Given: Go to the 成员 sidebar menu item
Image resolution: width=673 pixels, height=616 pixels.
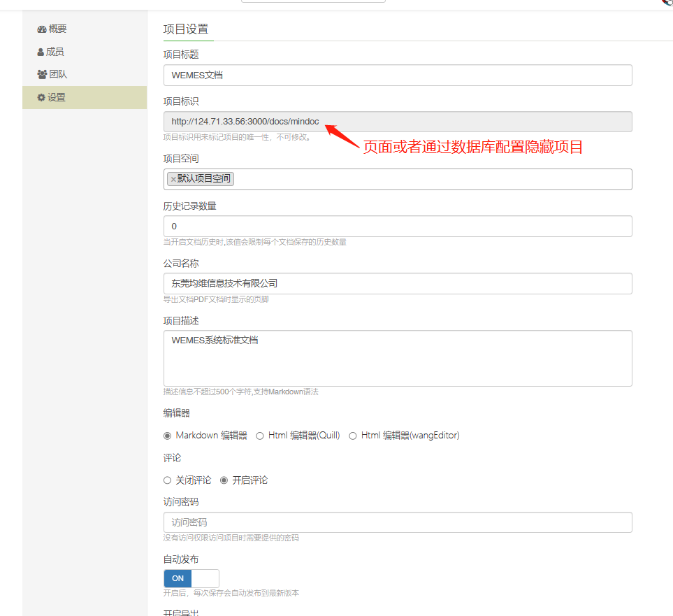Looking at the screenshot, I should 55,52.
